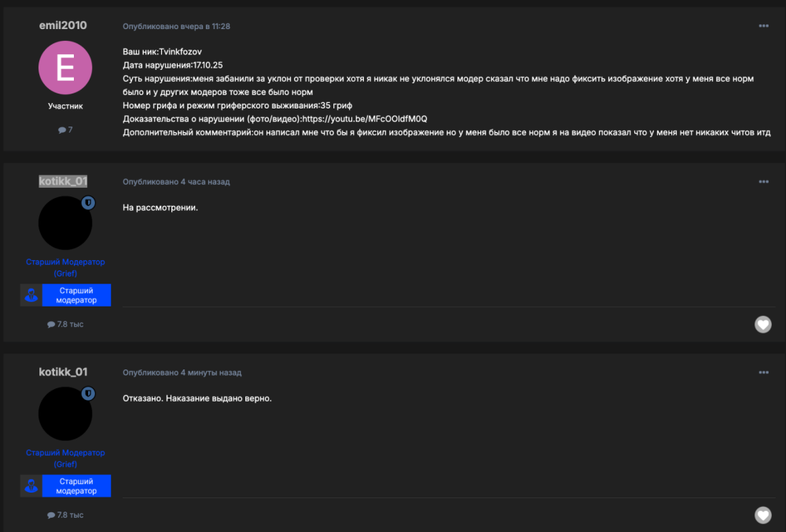Open the YouTube evidence link
Viewport: 786px width, 532px height.
coord(365,119)
